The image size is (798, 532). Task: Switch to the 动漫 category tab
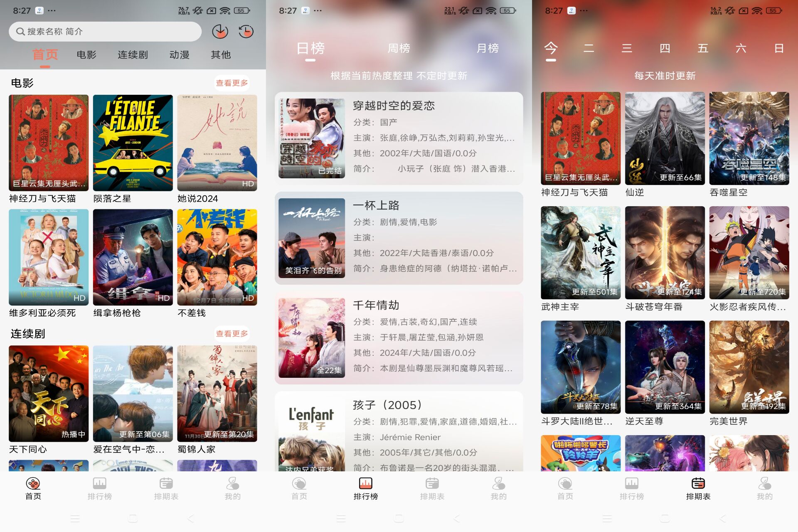click(180, 55)
